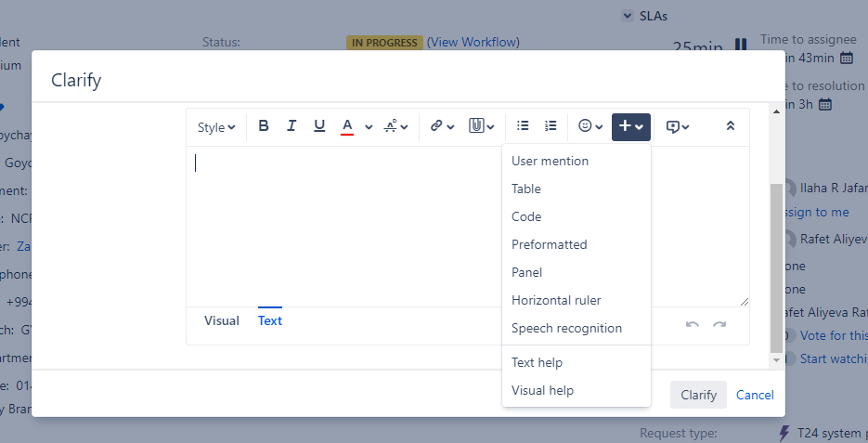Click Vote for this issue link
Viewport: 868px width, 443px height.
[834, 335]
